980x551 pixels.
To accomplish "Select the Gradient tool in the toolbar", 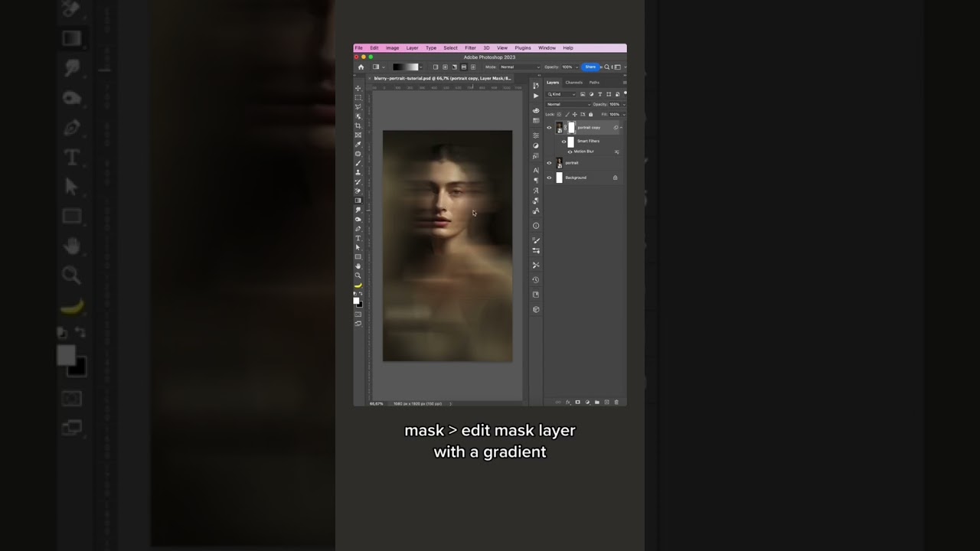I will (358, 201).
